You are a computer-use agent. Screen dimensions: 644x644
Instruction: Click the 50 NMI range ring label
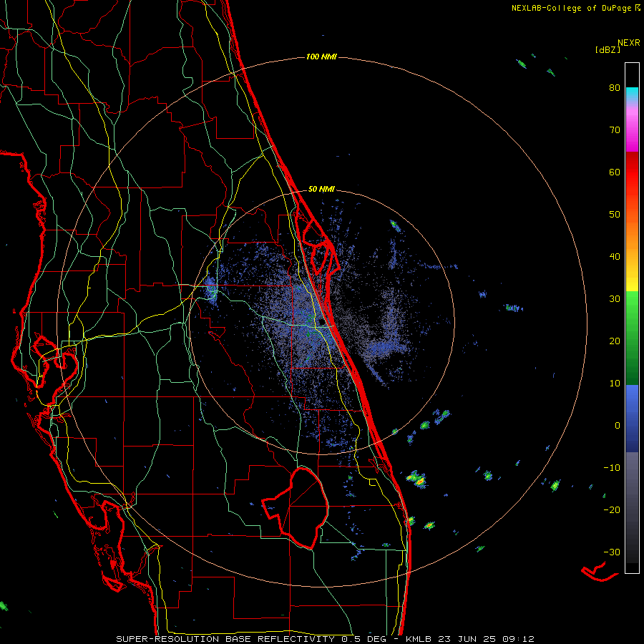tap(321, 190)
